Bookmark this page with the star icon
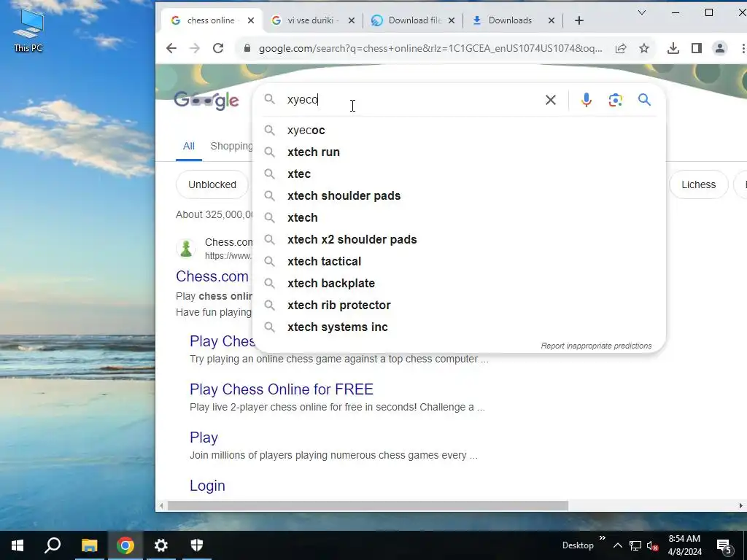 [644, 48]
